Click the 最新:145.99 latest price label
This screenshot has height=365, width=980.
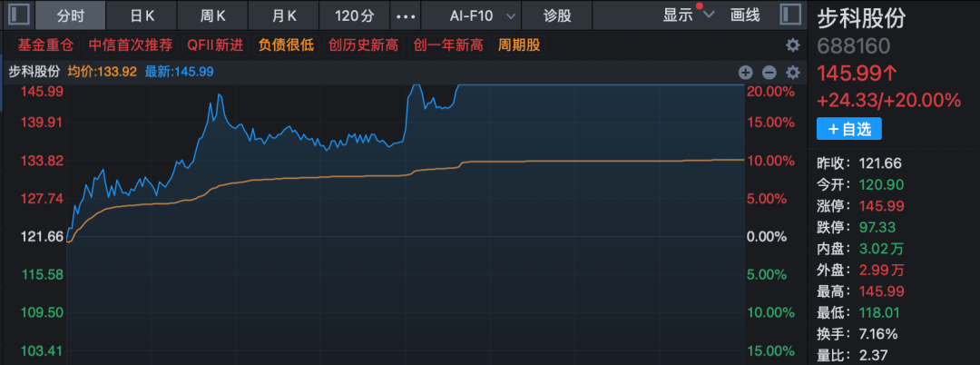pyautogui.click(x=179, y=72)
